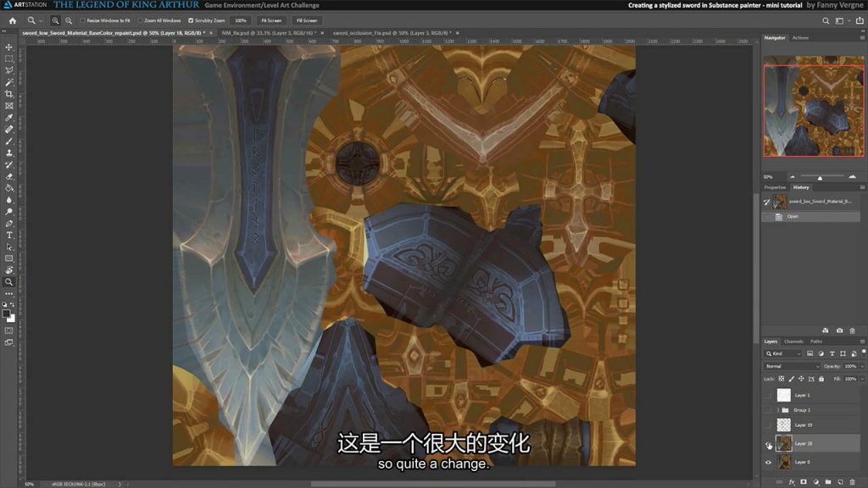Screen dimensions: 868x488
Task: Toggle Layer 18 visibility eye
Action: [768, 444]
